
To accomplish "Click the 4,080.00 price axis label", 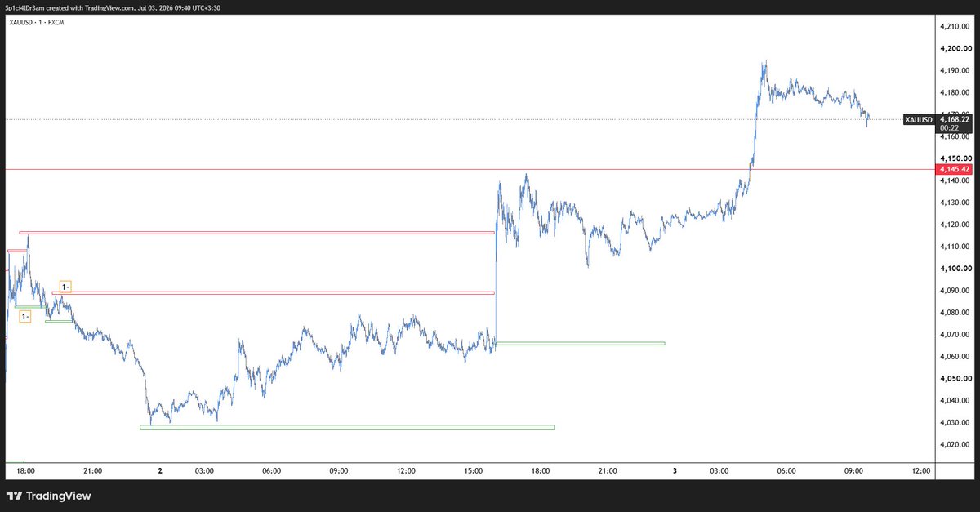I will click(955, 313).
